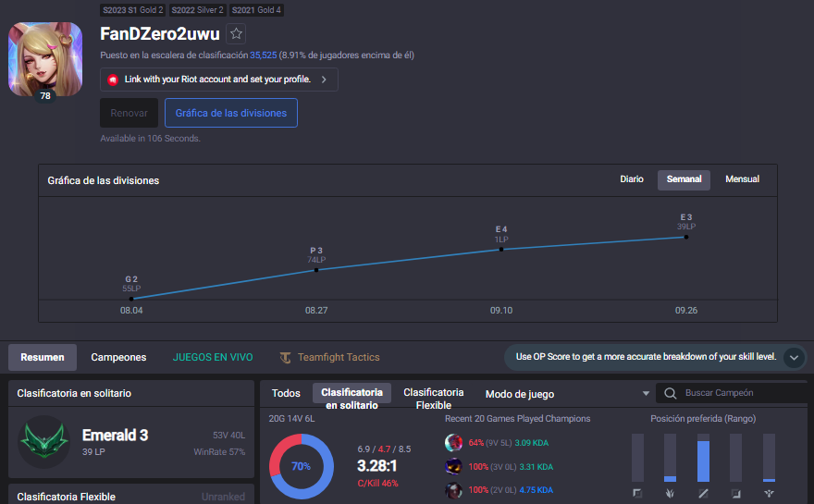Select champion icon with 4.75 KDA

point(454,490)
